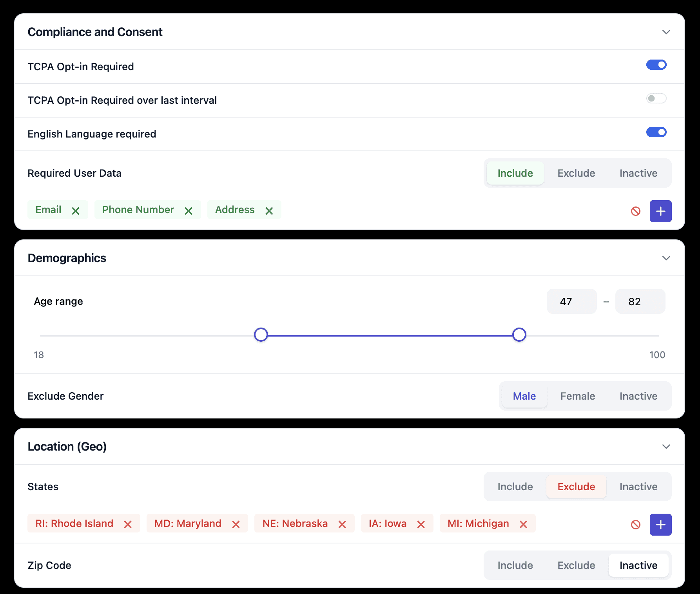The height and width of the screenshot is (594, 700).
Task: Remove the RI: Rhode Island state tag
Action: (x=128, y=524)
